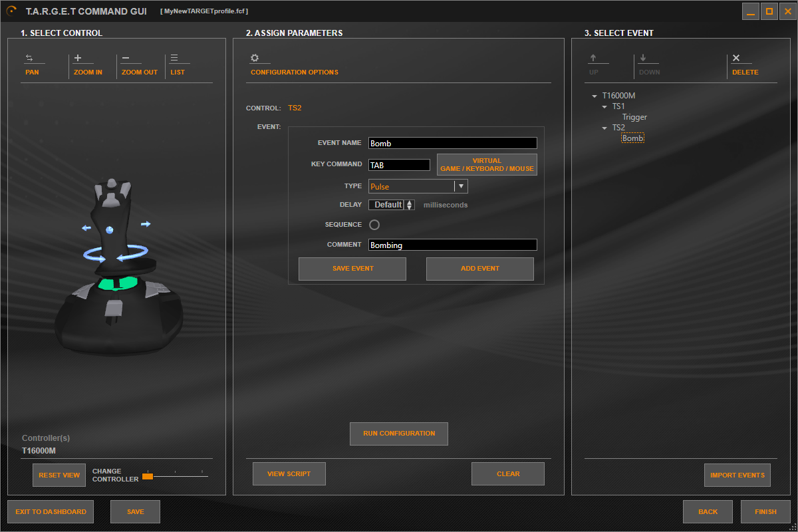This screenshot has width=798, height=532.
Task: Click the TS2 control label
Action: tap(295, 108)
